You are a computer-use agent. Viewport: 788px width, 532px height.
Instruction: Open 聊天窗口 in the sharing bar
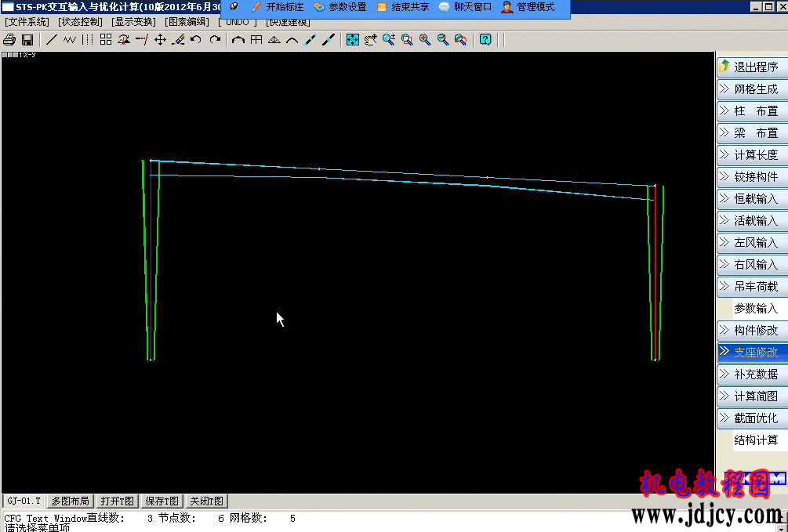(x=466, y=7)
